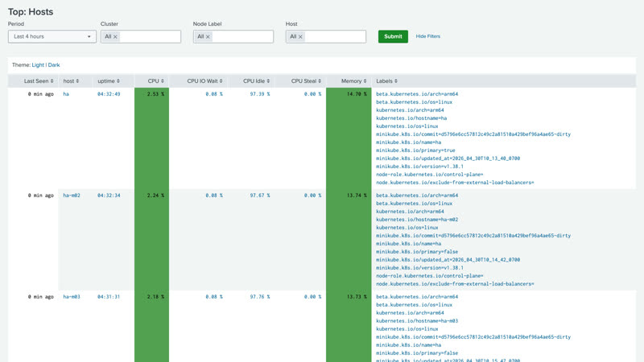
Task: Click CPU Idle value 97.67 %
Action: (260, 195)
